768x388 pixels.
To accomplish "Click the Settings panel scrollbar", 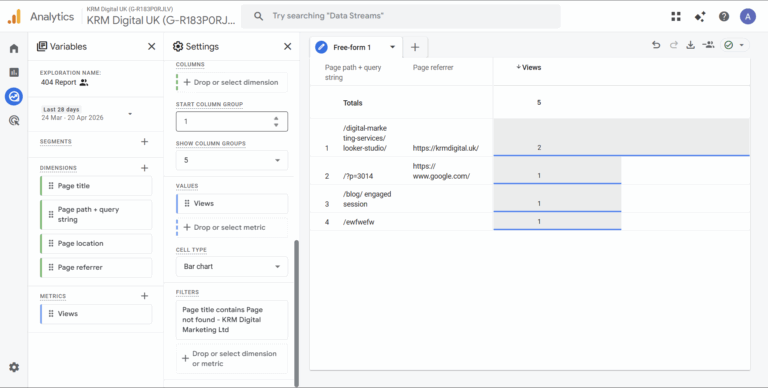I will coord(296,314).
